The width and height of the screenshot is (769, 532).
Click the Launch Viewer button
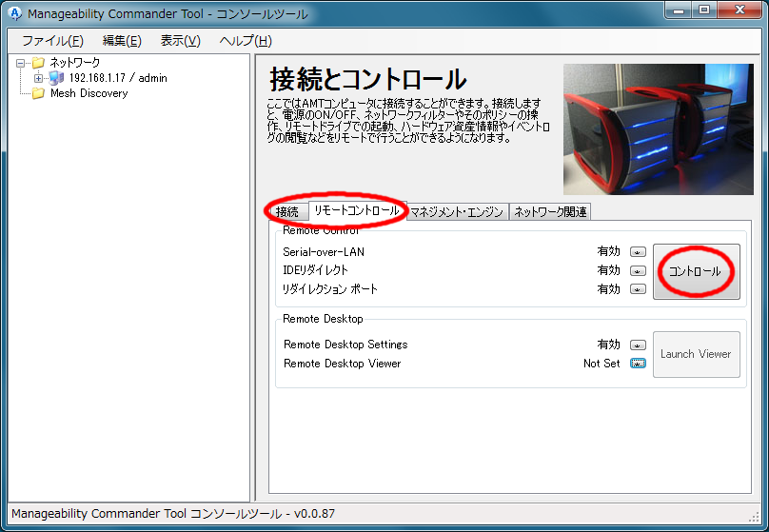[696, 354]
